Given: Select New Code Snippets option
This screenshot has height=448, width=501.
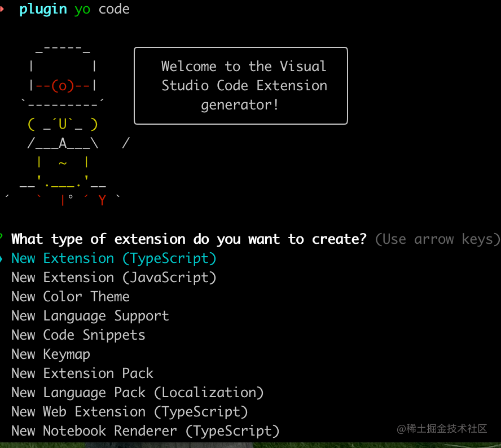Looking at the screenshot, I should (x=78, y=335).
